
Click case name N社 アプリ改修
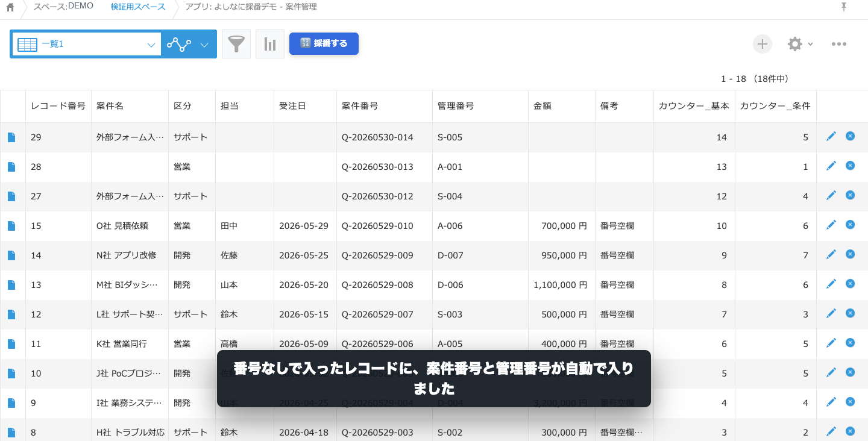coord(127,255)
